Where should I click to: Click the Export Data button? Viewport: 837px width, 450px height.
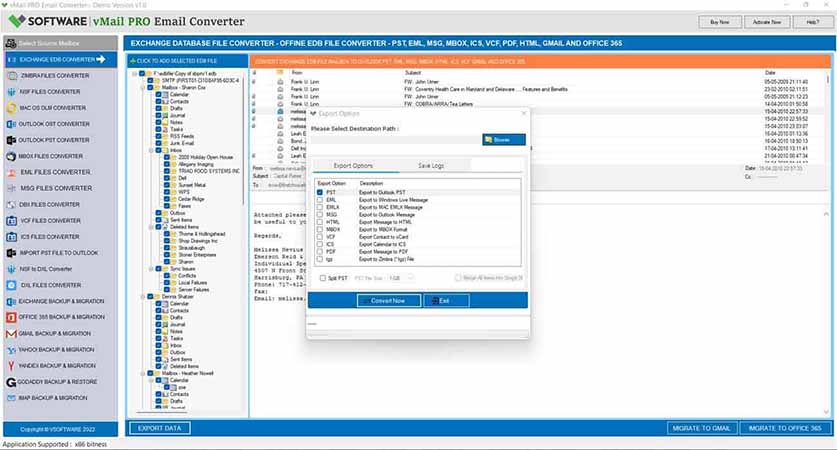159,428
